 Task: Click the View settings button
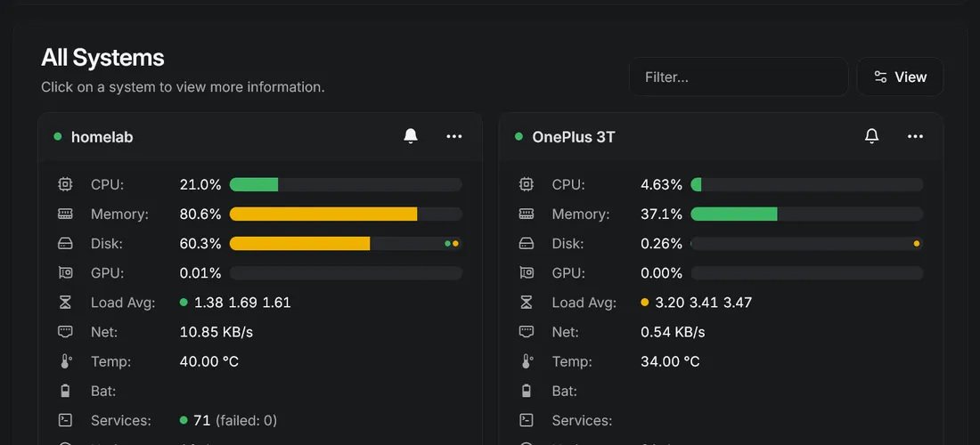[x=900, y=77]
